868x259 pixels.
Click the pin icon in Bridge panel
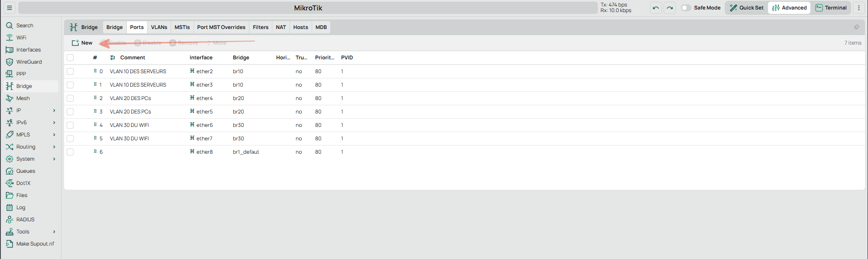click(856, 27)
